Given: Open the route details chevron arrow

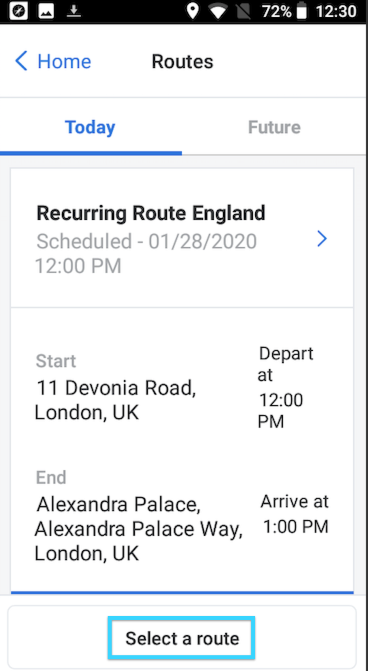Looking at the screenshot, I should click(x=322, y=239).
